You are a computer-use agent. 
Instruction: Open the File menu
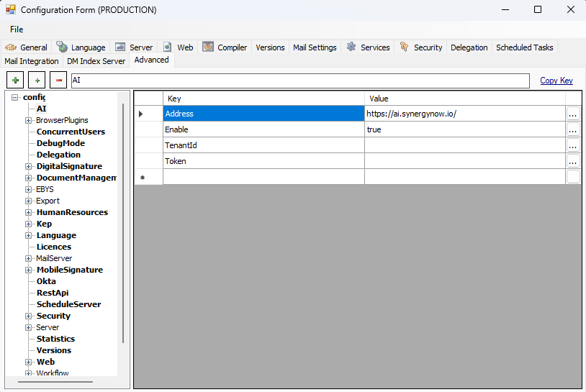coord(17,29)
